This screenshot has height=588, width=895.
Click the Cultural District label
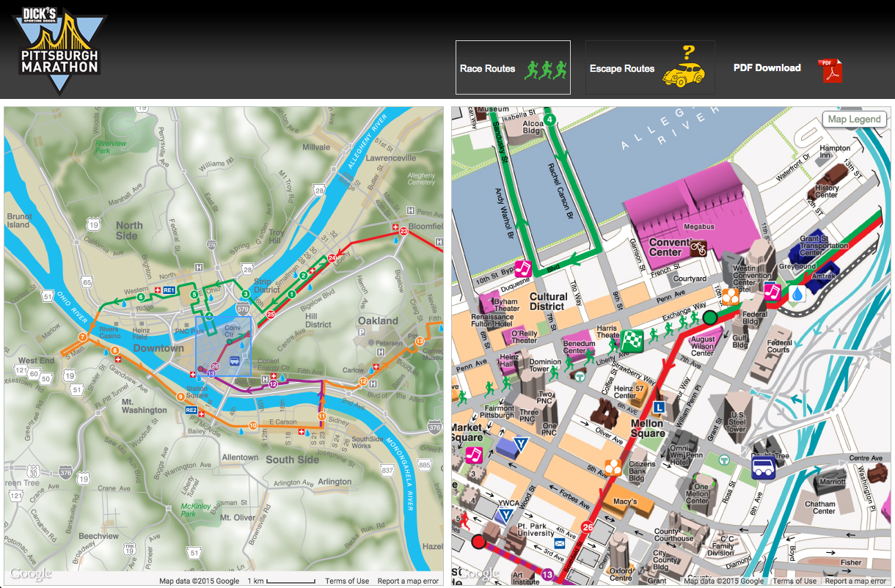point(548,302)
